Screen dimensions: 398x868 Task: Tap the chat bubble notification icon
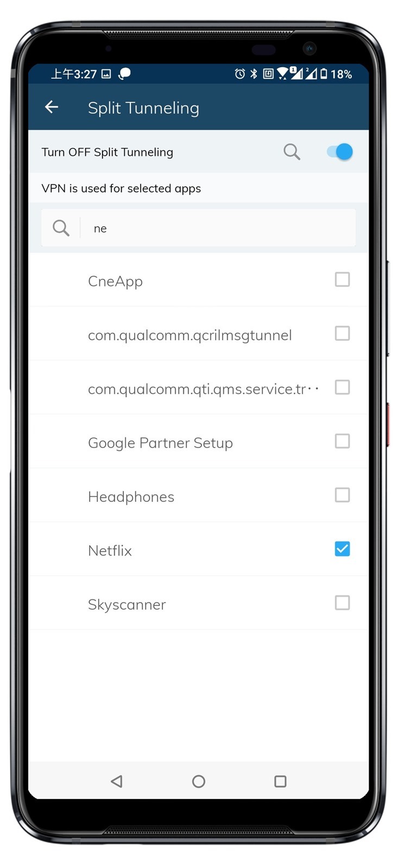(124, 73)
